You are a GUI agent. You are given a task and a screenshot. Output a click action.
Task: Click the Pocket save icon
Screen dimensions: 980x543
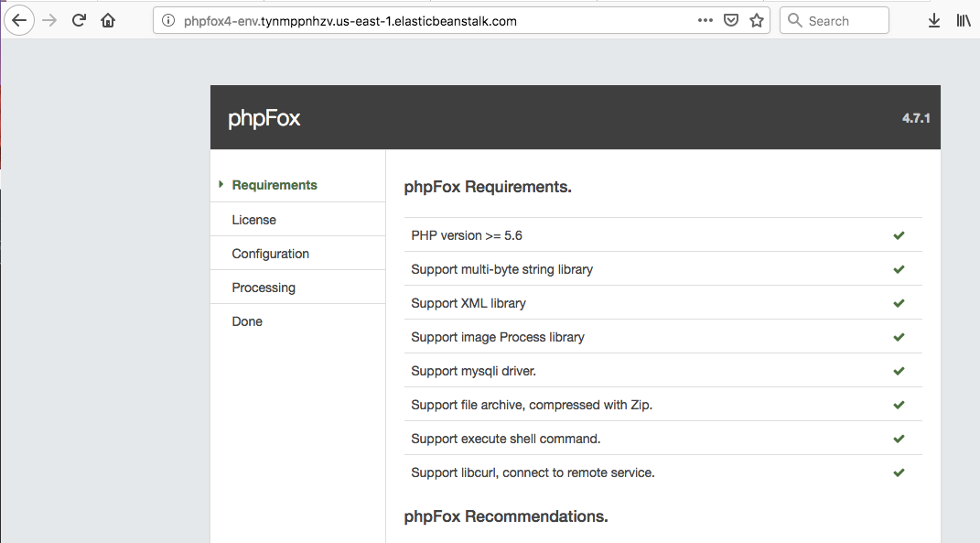click(730, 20)
